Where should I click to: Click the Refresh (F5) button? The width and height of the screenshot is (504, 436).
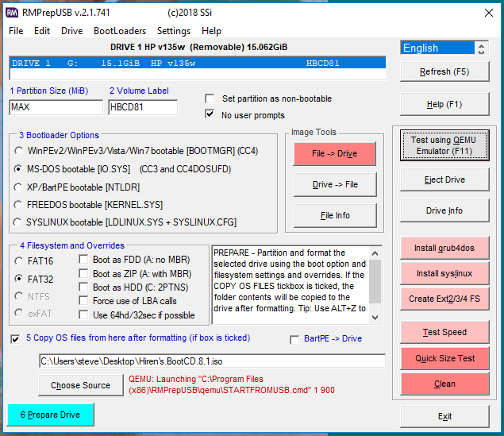444,71
